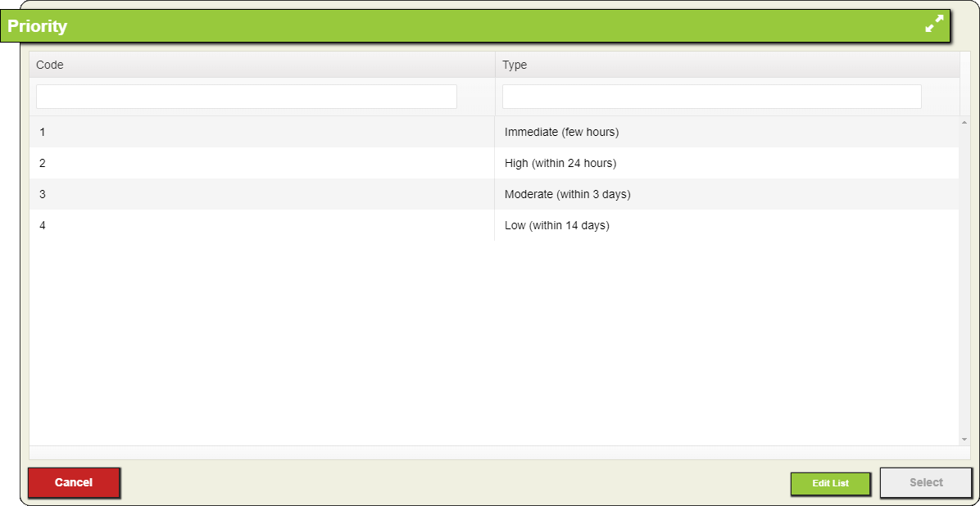This screenshot has width=980, height=506.
Task: Sort by the Type column header
Action: point(728,65)
